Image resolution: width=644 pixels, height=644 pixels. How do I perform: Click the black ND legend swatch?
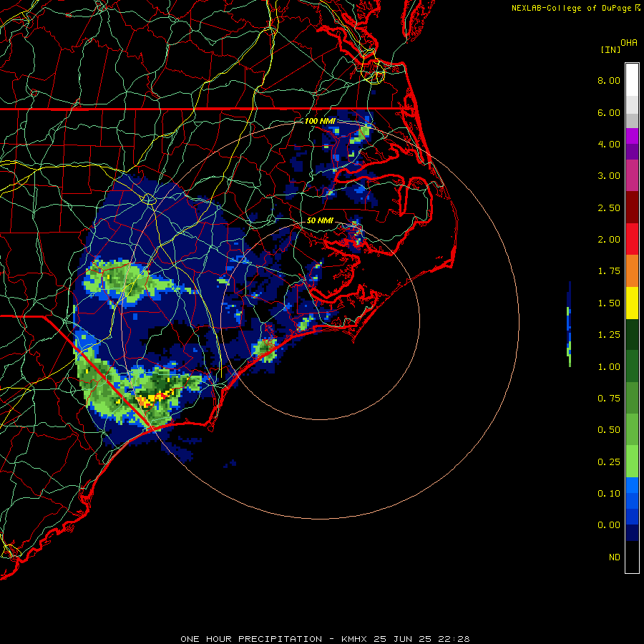pos(632,557)
